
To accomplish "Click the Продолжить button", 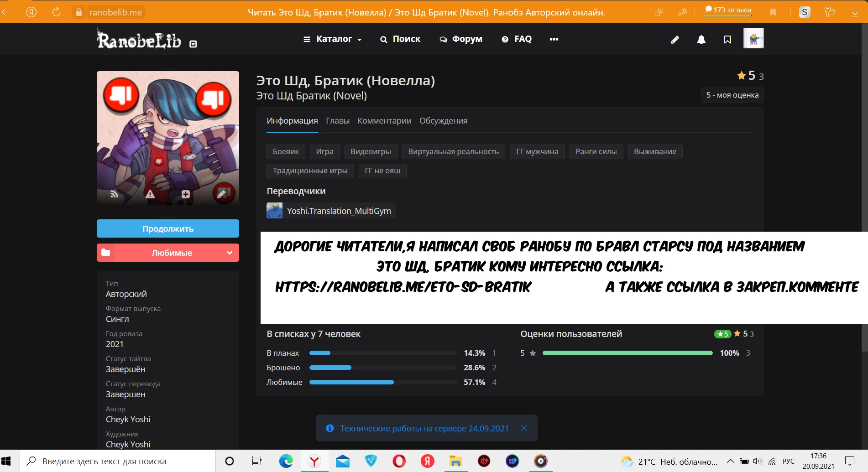I will (167, 228).
